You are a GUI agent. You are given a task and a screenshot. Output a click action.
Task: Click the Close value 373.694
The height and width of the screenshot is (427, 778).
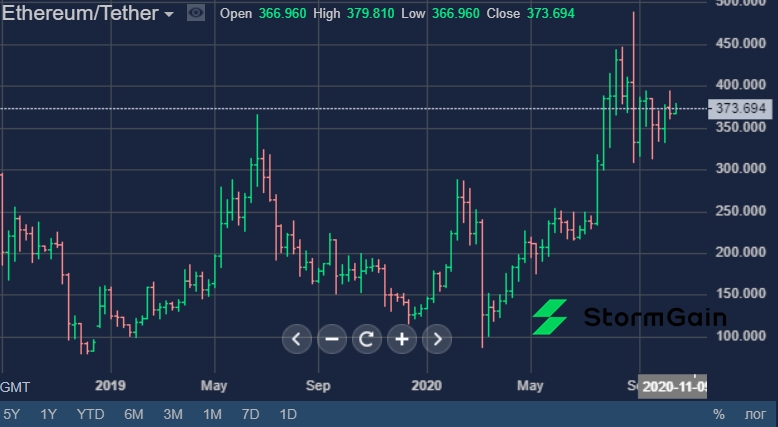coord(550,13)
